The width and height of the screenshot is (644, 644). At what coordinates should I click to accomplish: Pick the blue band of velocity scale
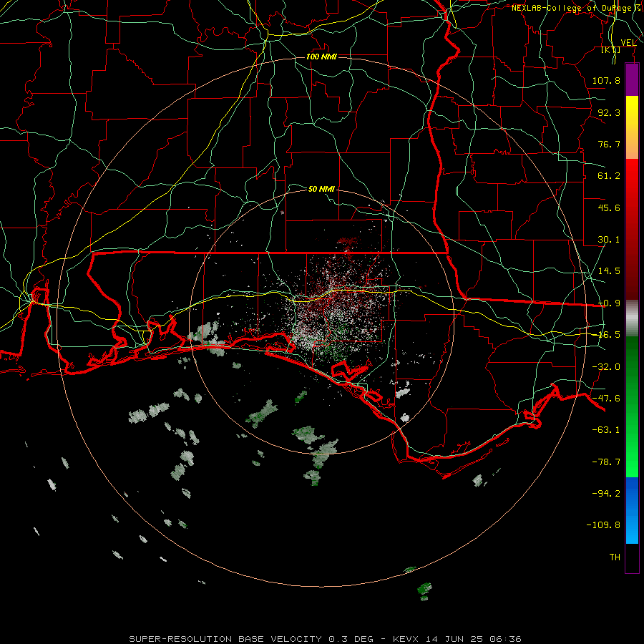click(632, 510)
